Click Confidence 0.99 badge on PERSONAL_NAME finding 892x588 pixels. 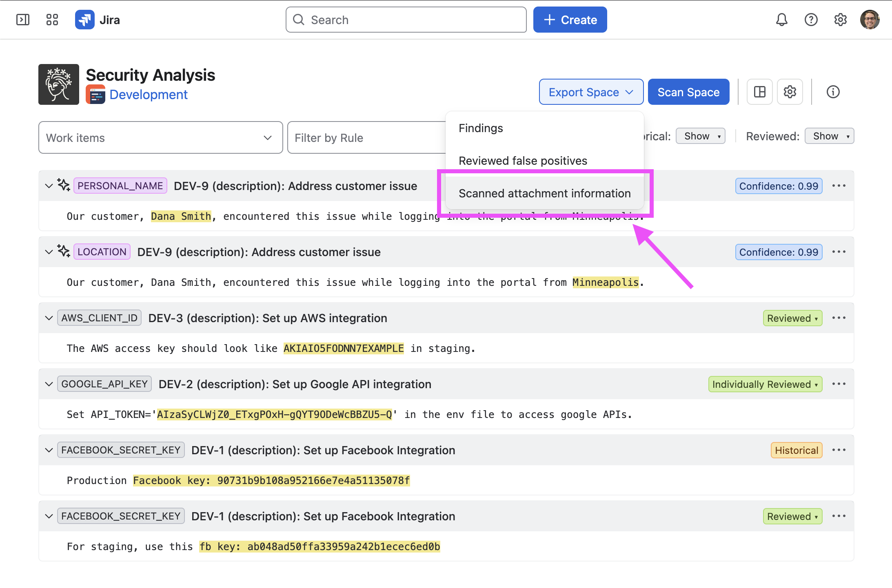[779, 186]
